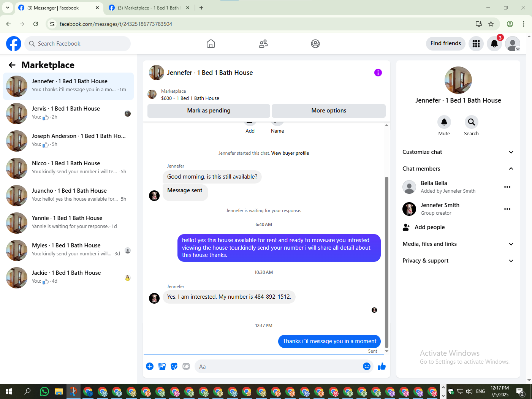Open the Chrome tab search dropdown
The image size is (532, 399).
click(x=8, y=8)
